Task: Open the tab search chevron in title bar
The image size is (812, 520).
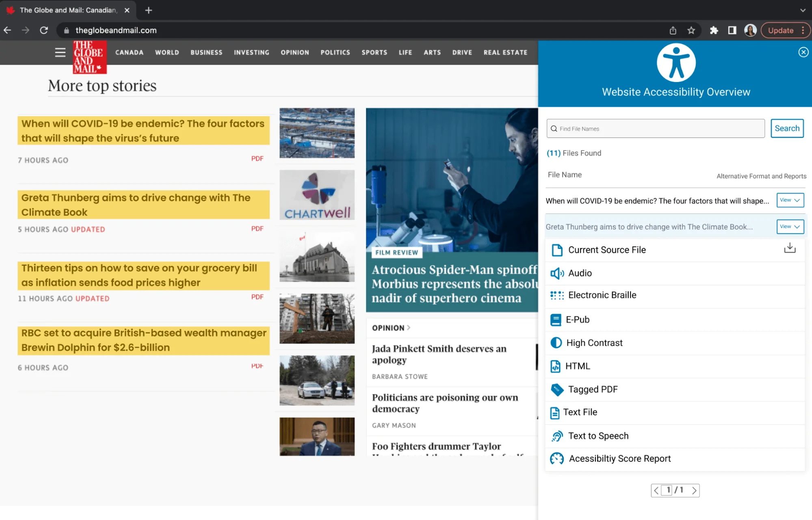Action: [x=803, y=10]
